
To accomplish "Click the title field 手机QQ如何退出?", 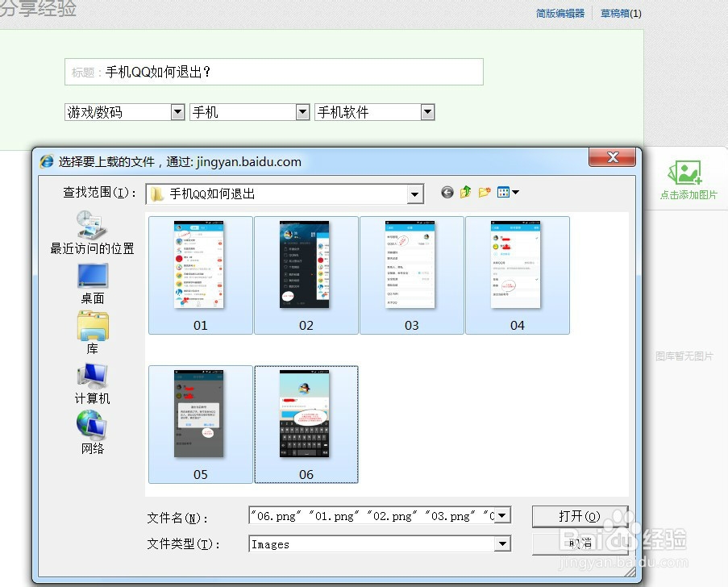I will point(274,72).
